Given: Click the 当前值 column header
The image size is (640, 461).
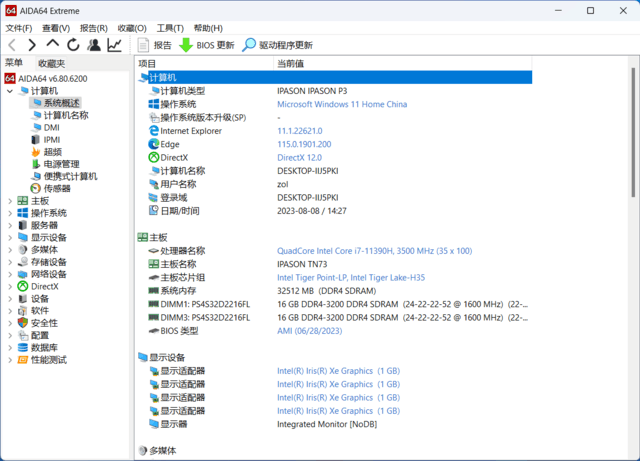Looking at the screenshot, I should (402, 64).
